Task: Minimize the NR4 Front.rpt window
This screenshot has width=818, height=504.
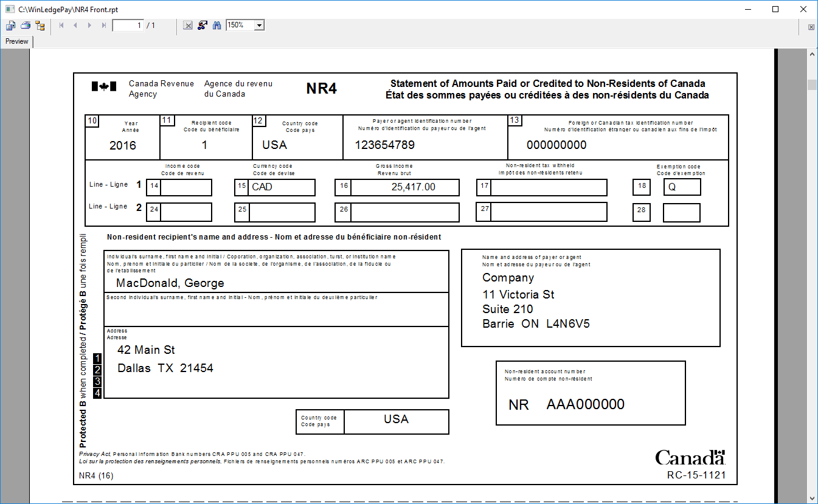Action: 747,9
